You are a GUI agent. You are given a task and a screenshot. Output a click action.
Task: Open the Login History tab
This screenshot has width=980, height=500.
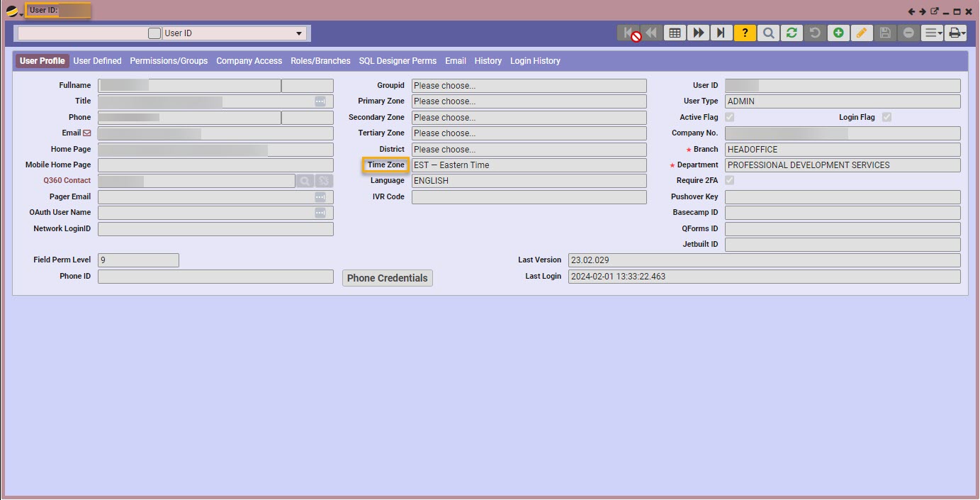pyautogui.click(x=535, y=61)
